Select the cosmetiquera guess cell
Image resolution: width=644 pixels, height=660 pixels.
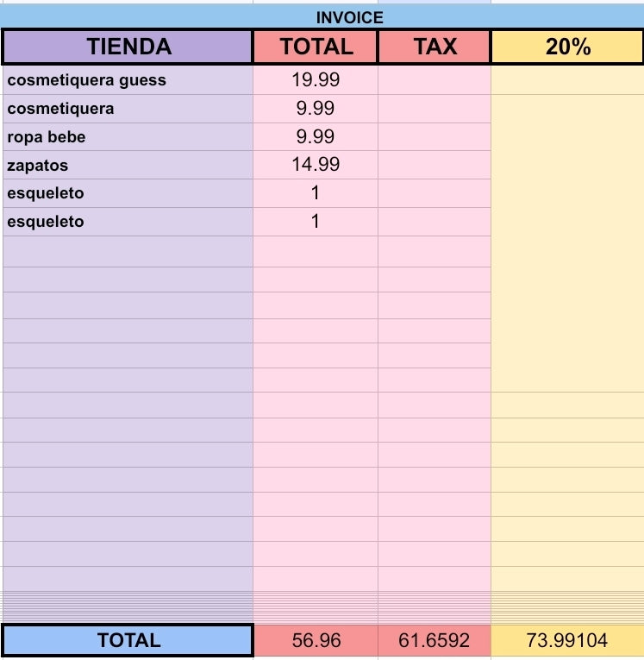(128, 80)
